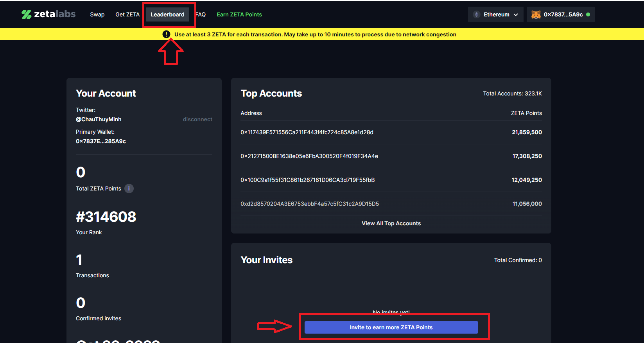This screenshot has height=343, width=644.
Task: Click the Total ZETA Points info icon
Action: [x=129, y=189]
